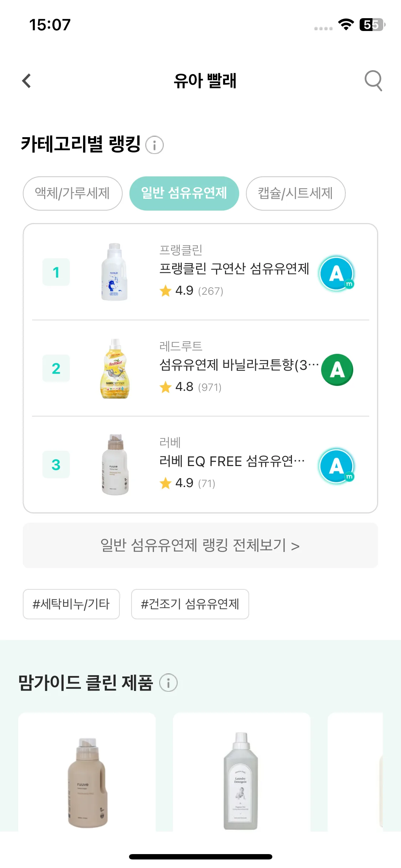Select the 일반 섬유유연제 category tab
Screen dimensions: 401x868
184,193
